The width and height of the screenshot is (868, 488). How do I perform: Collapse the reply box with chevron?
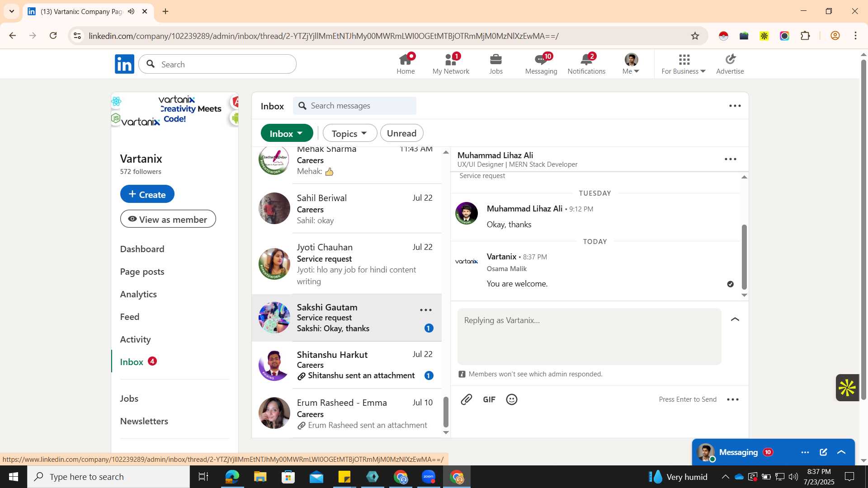coord(735,319)
